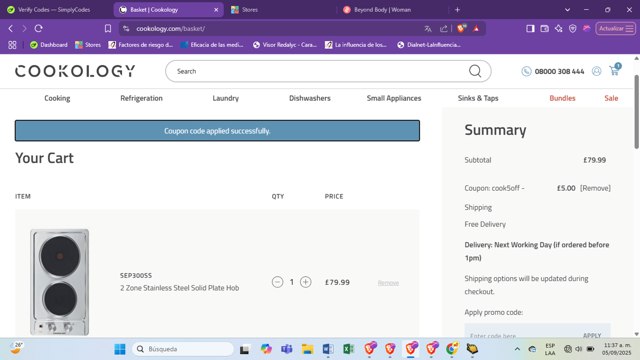The image size is (640, 360).
Task: Open a new browser tab with plus button
Action: click(457, 10)
